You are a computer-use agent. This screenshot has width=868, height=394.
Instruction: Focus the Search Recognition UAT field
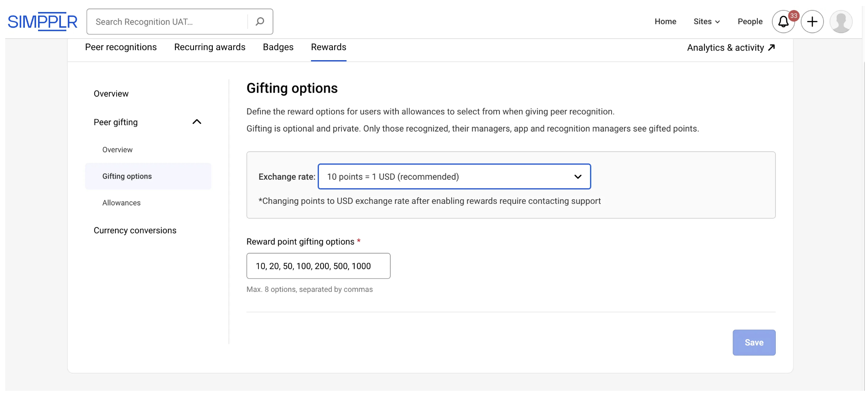[x=168, y=22]
